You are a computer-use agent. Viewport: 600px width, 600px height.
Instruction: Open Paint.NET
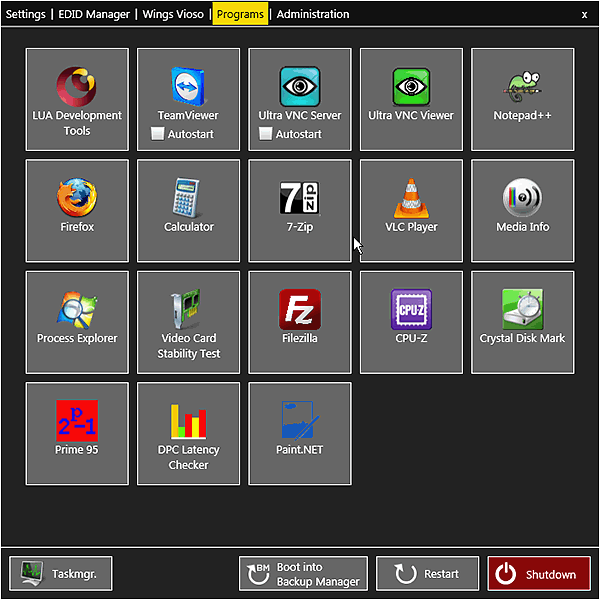click(x=300, y=434)
